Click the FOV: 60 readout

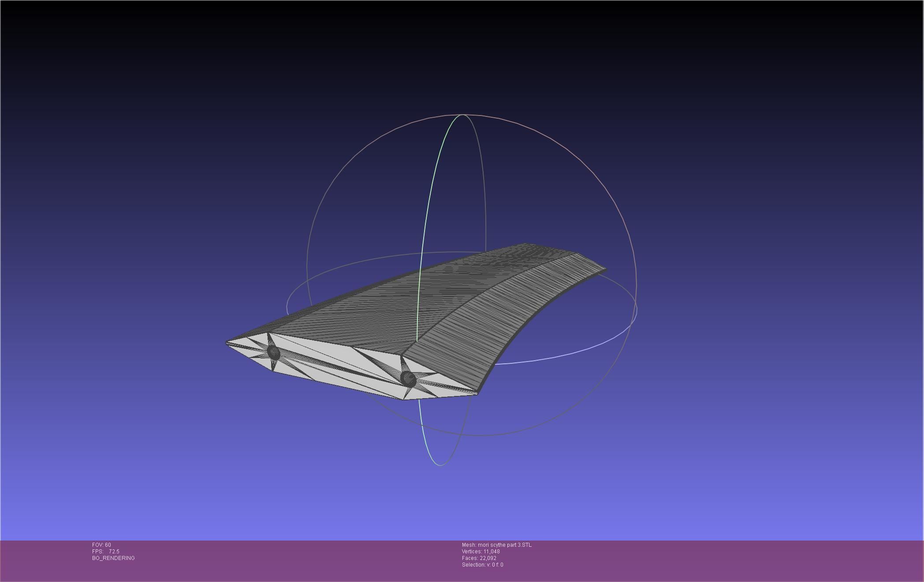[x=102, y=545]
